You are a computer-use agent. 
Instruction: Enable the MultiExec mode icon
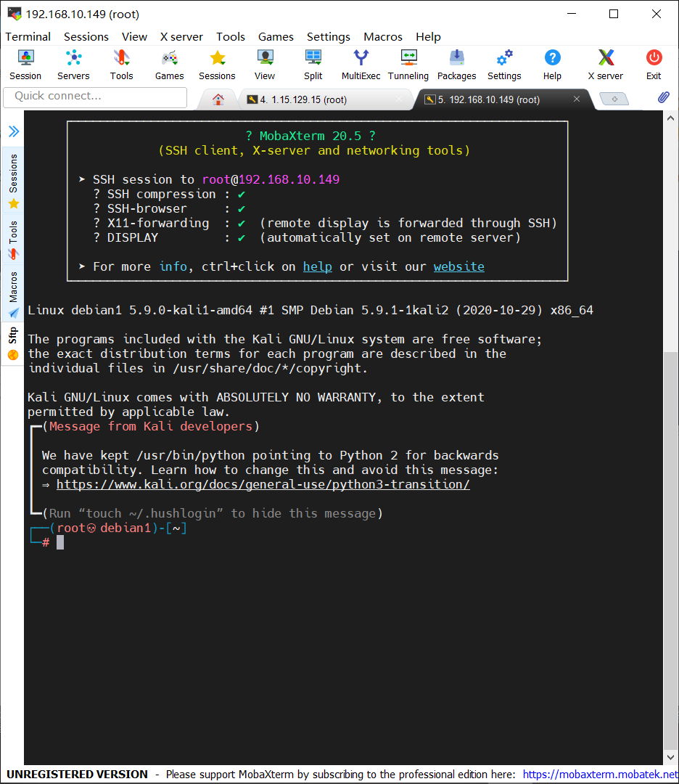coord(361,65)
